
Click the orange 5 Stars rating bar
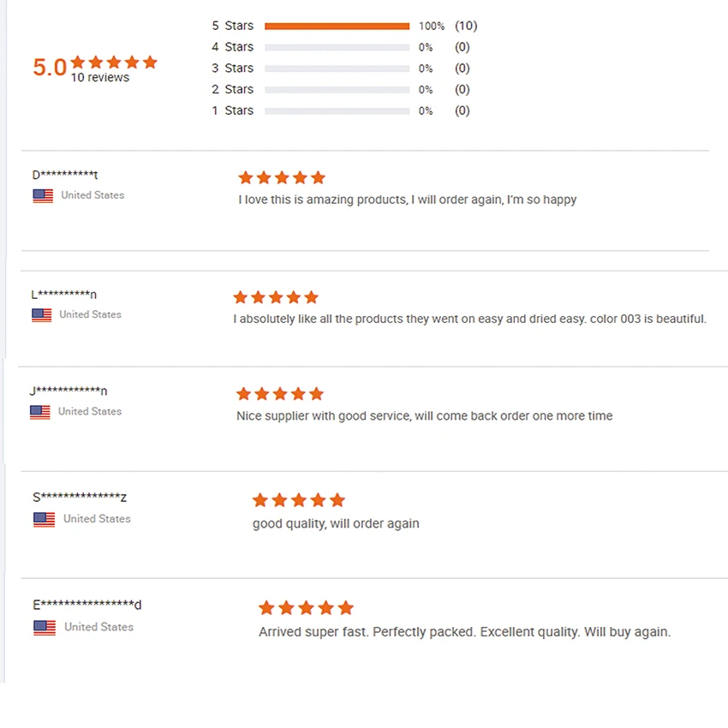coord(337,27)
